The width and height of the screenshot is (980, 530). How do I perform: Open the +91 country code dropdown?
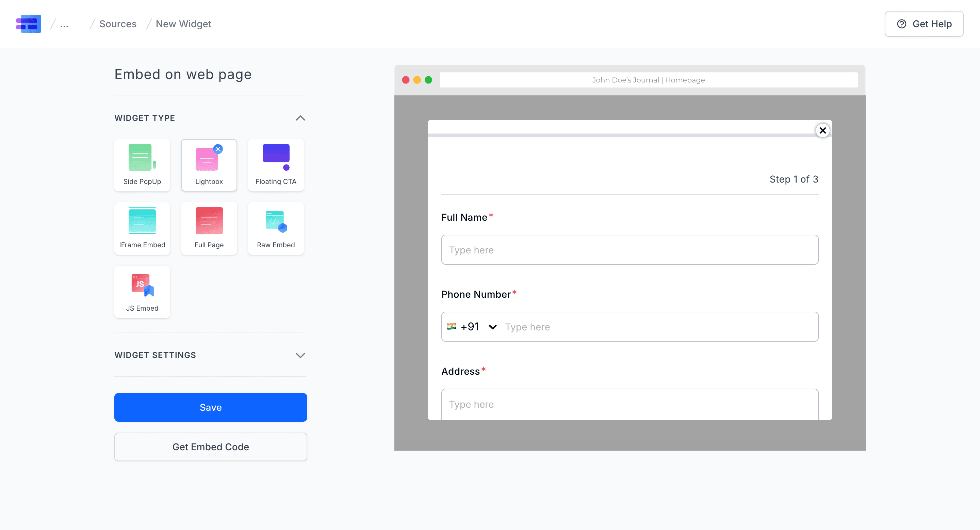coord(472,327)
